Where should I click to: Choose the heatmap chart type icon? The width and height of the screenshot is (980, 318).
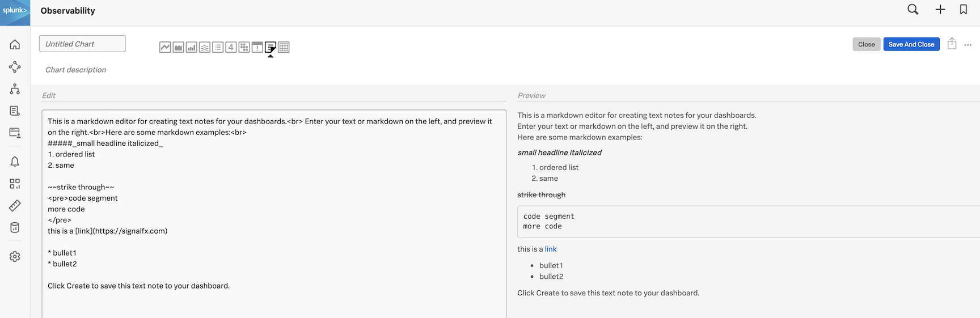(x=244, y=47)
